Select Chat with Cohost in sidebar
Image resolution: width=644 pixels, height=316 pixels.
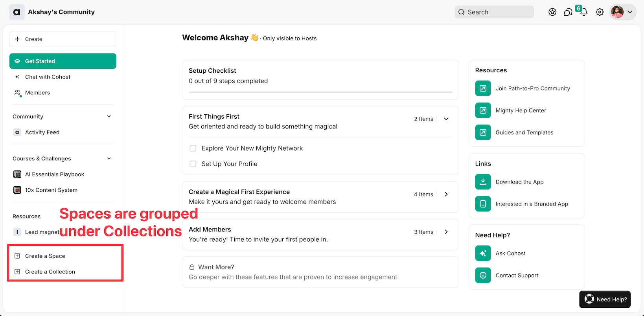click(x=48, y=77)
